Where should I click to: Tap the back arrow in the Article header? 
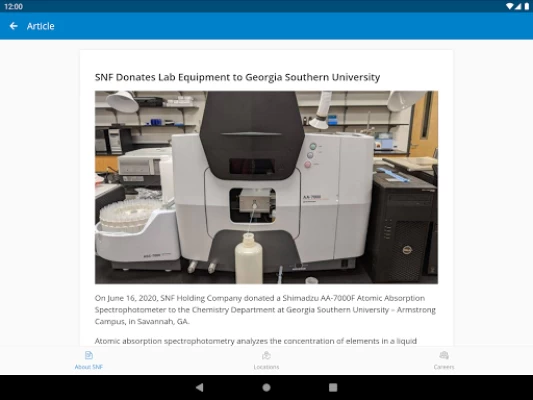click(14, 26)
